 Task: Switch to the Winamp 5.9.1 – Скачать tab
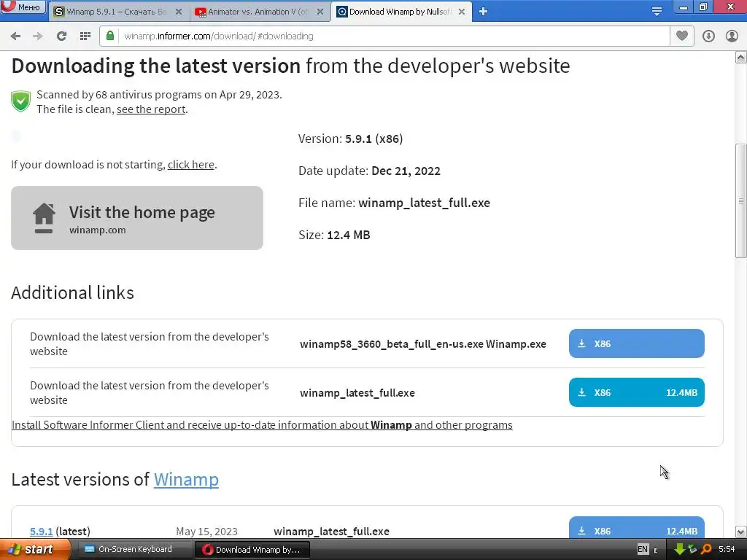[116, 12]
